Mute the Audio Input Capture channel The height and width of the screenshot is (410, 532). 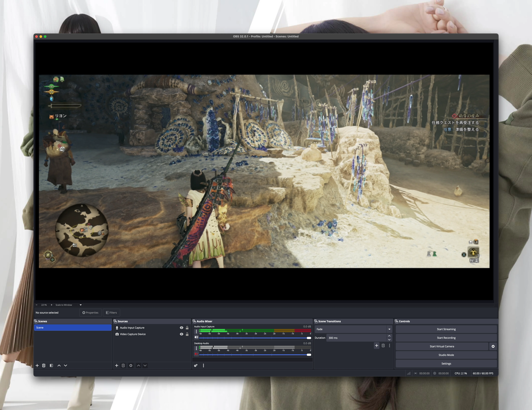pyautogui.click(x=196, y=337)
